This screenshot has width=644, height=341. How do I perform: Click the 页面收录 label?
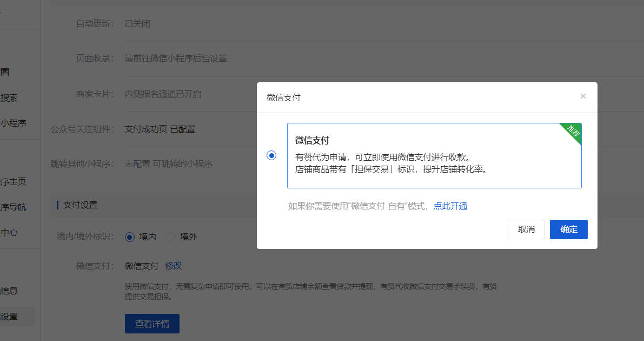click(x=95, y=58)
